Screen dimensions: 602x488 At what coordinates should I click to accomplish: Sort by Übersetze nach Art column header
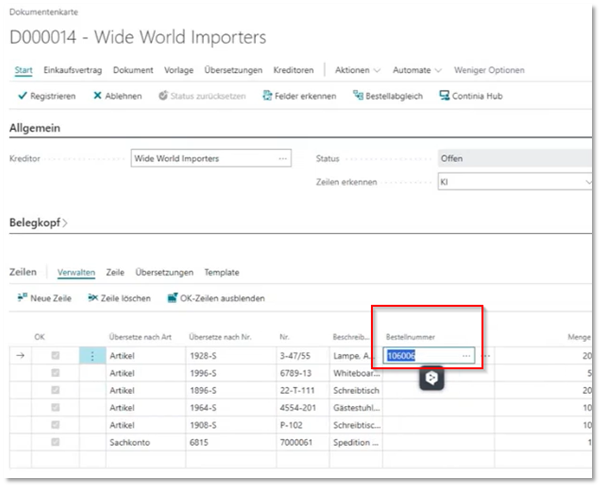pyautogui.click(x=140, y=337)
